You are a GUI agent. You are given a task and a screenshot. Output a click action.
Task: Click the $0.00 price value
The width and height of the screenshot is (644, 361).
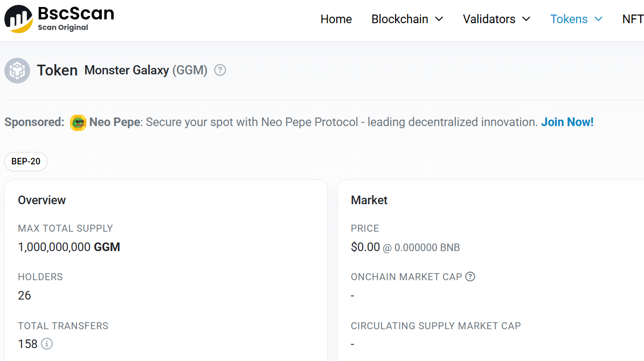coord(365,247)
